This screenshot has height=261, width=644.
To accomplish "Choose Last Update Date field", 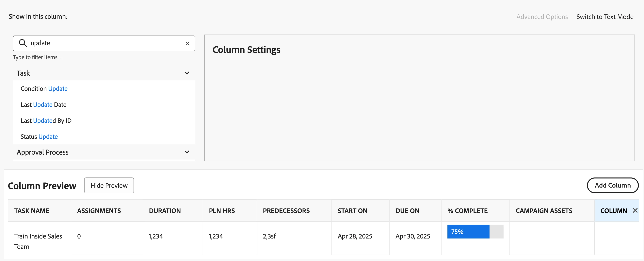I will 43,105.
